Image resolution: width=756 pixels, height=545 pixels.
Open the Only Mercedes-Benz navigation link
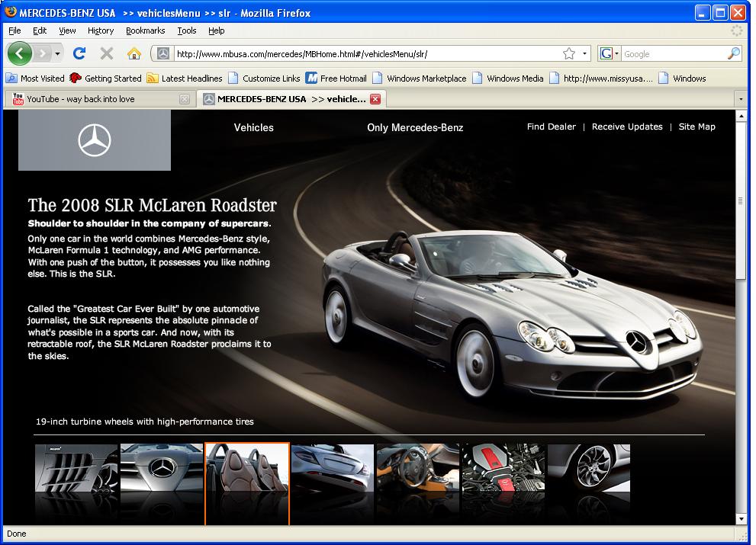(415, 128)
